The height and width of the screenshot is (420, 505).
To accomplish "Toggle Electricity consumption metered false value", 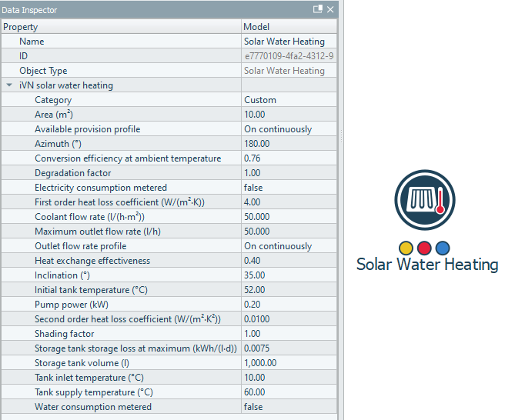I will pos(289,188).
